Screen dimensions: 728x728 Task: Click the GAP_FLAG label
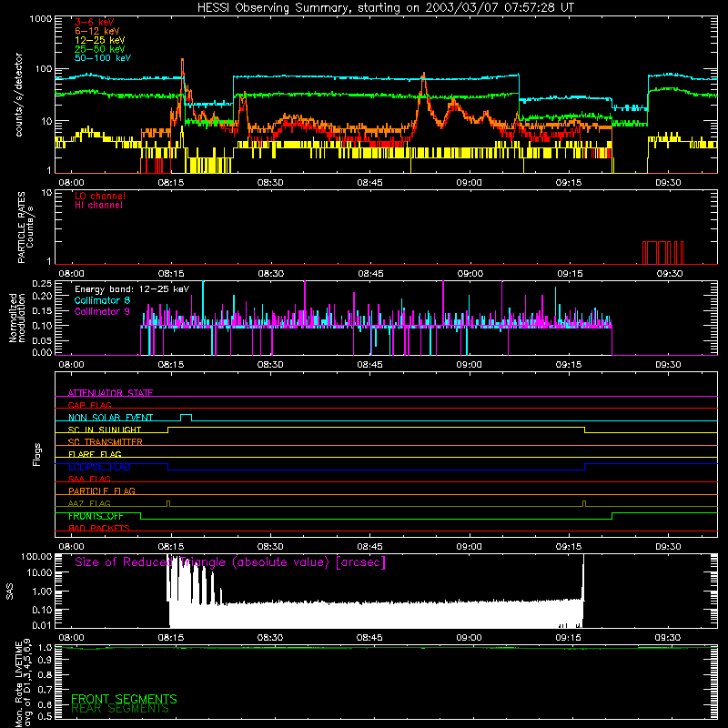[x=89, y=405]
